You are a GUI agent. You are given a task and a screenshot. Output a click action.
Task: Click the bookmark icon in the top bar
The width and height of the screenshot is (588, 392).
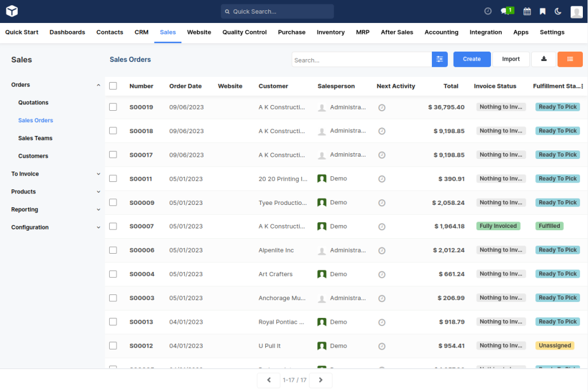click(x=542, y=11)
